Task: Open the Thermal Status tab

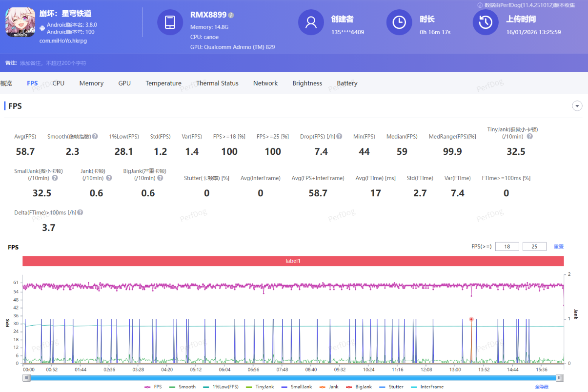Action: tap(217, 83)
